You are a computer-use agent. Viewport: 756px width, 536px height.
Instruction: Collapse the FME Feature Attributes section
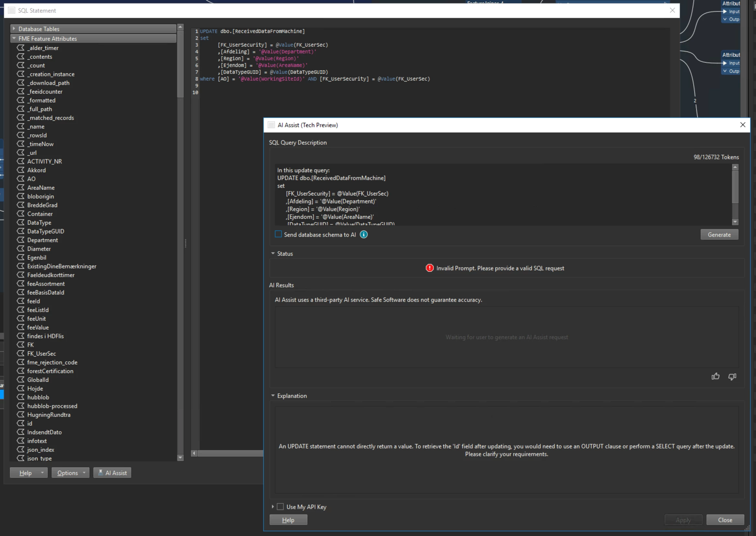(14, 38)
